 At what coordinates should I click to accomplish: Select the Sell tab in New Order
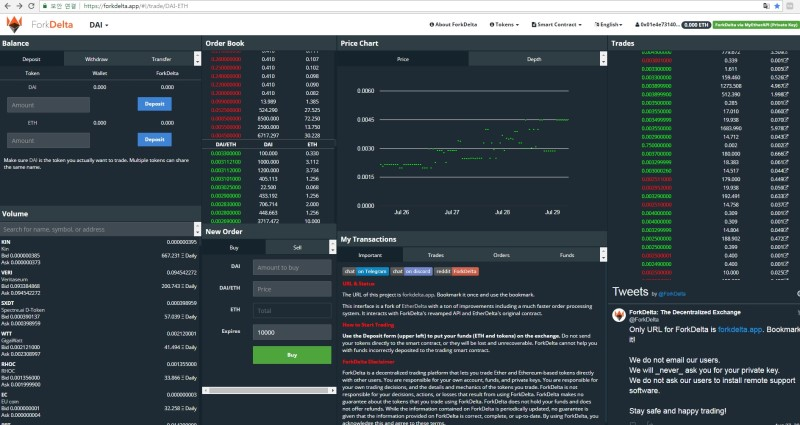click(297, 247)
